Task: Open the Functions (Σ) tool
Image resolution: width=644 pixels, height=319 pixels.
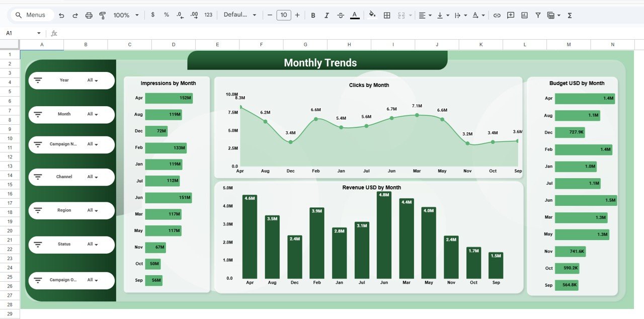Action: 569,15
